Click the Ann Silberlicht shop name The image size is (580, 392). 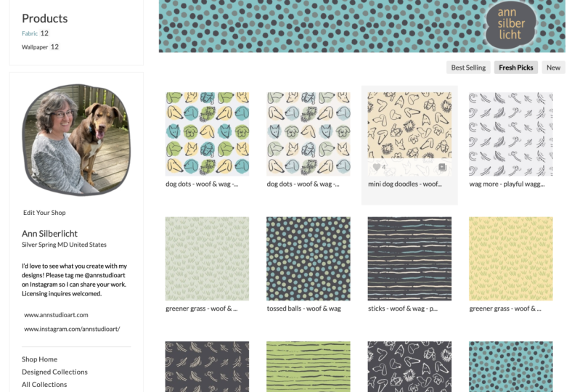point(49,233)
